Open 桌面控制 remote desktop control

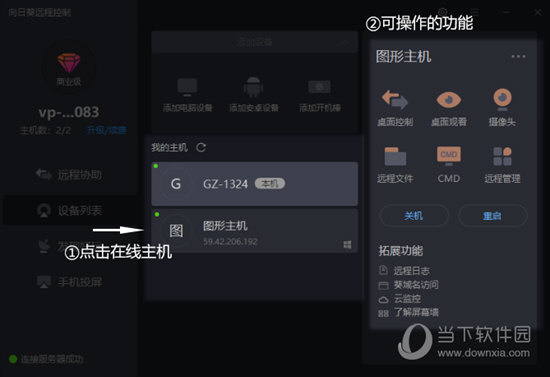395,107
